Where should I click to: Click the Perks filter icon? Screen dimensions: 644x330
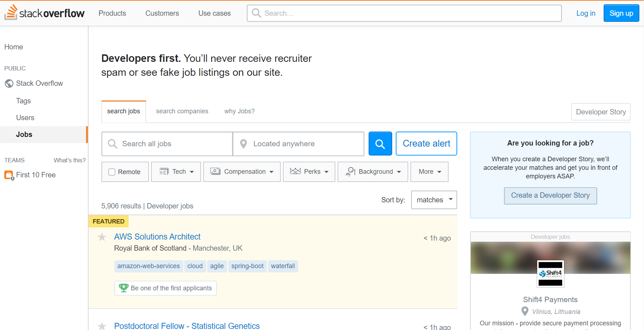tap(295, 171)
